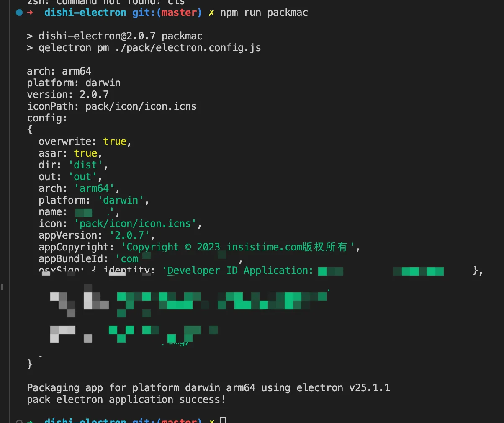Click the panel sash handle on the left edge

coord(2,287)
